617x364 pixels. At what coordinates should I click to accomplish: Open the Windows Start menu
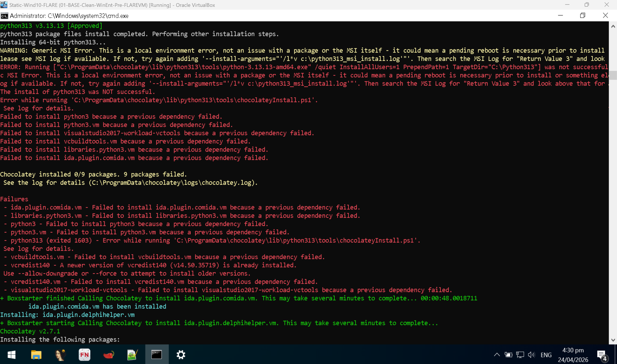(12, 354)
